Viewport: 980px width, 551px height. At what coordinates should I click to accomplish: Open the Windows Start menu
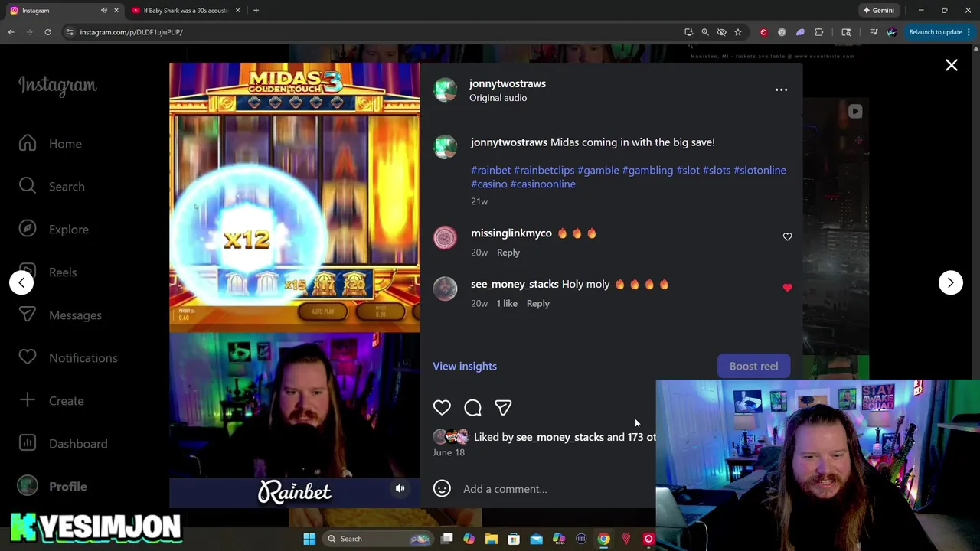pyautogui.click(x=309, y=539)
